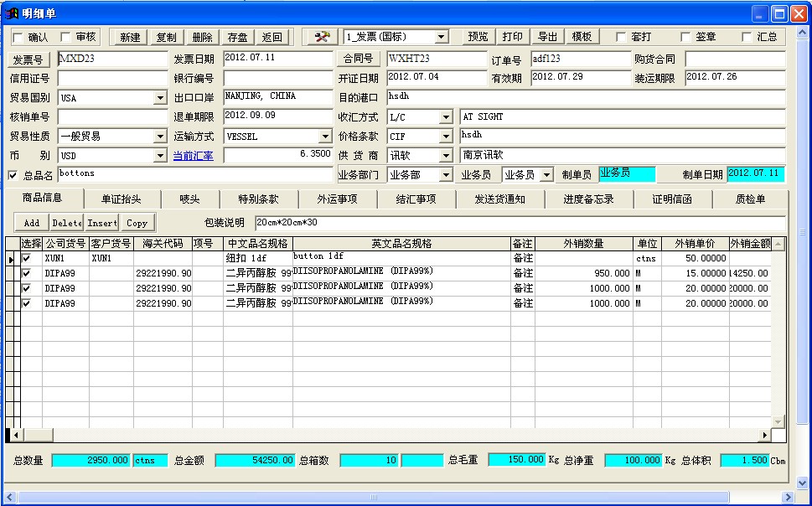Enable the 签章 checkbox

pos(685,37)
